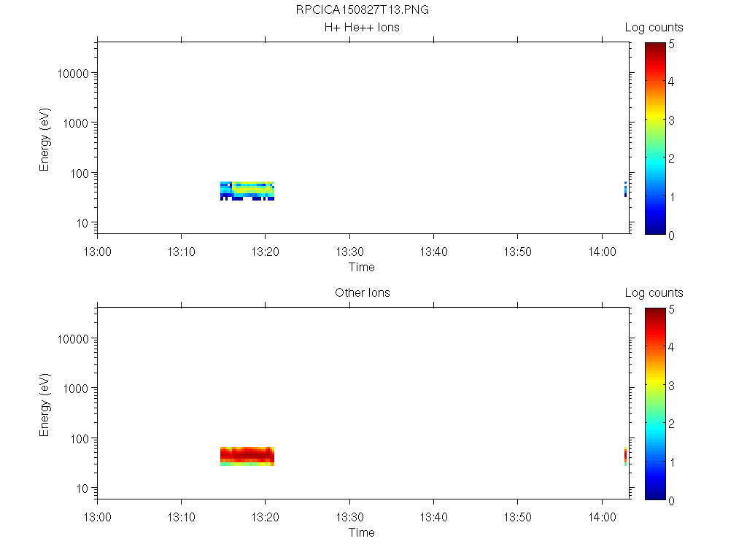
Task: Click the 13:50 time tick of Other Ions plot
Action: pyautogui.click(x=518, y=517)
